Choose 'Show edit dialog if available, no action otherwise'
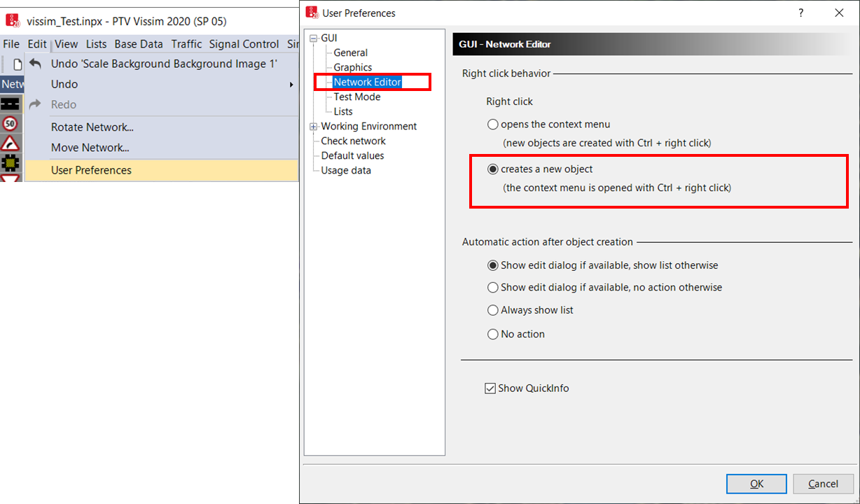The height and width of the screenshot is (504, 860). click(x=493, y=288)
